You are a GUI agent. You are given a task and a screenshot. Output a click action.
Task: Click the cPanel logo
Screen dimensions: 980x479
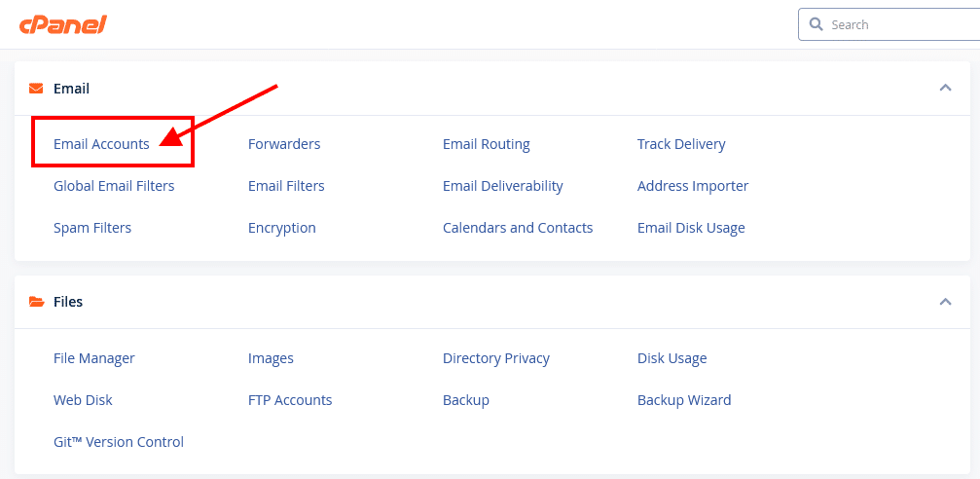coord(63,24)
